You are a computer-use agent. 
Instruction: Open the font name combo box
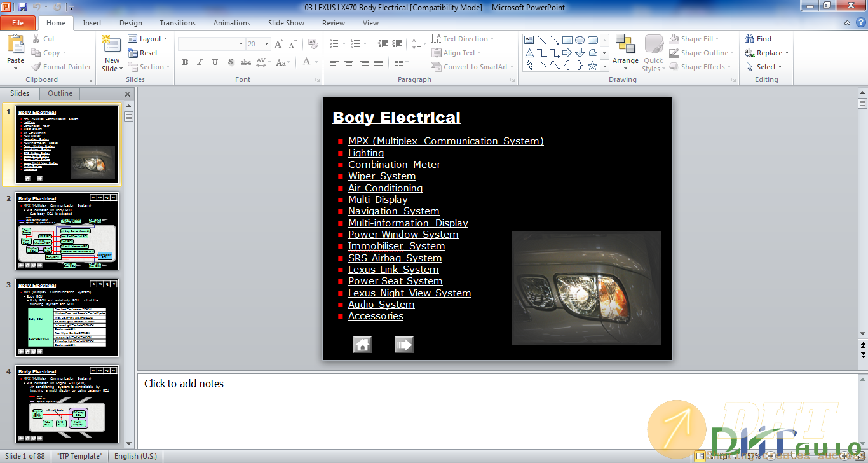click(212, 44)
